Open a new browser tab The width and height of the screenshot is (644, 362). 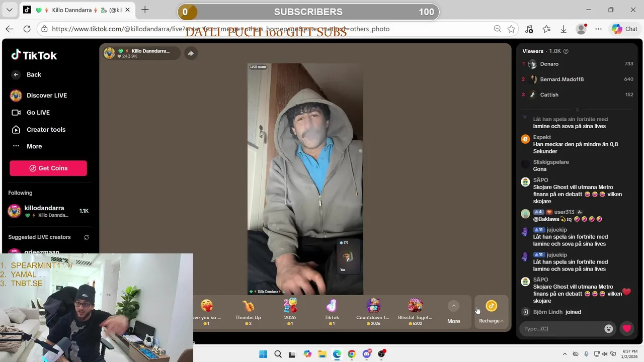click(145, 10)
